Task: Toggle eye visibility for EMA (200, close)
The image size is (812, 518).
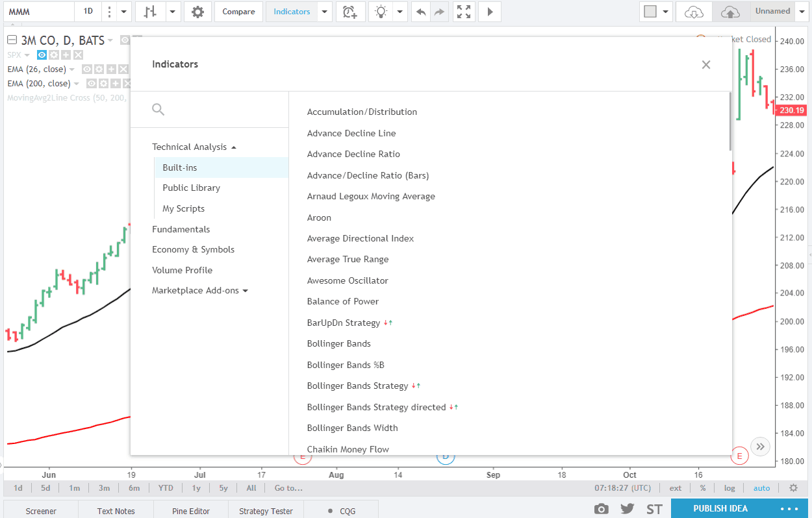Action: [92, 84]
